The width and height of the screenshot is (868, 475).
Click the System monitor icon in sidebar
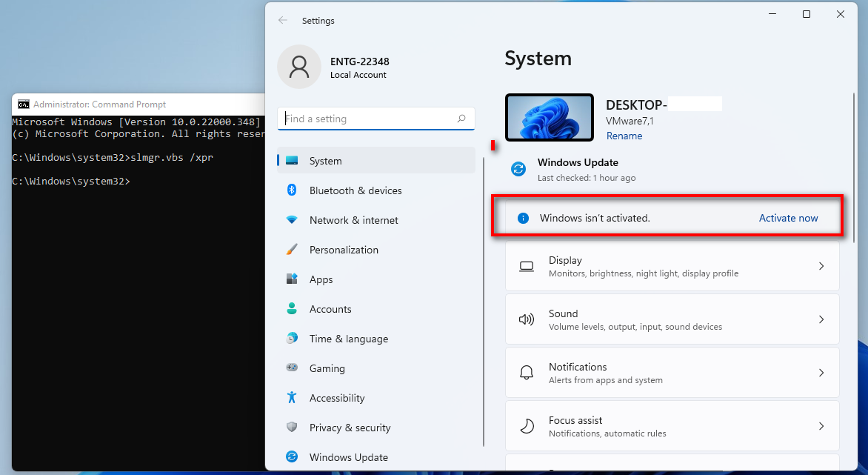tap(292, 161)
